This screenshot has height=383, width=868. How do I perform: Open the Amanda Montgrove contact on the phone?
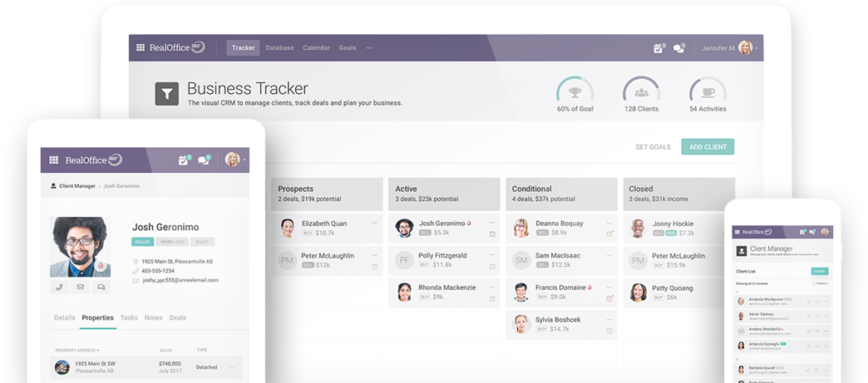click(783, 301)
